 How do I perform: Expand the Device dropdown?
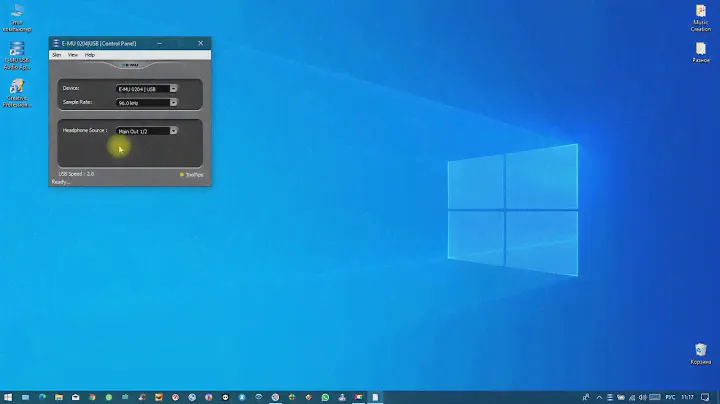pos(173,88)
